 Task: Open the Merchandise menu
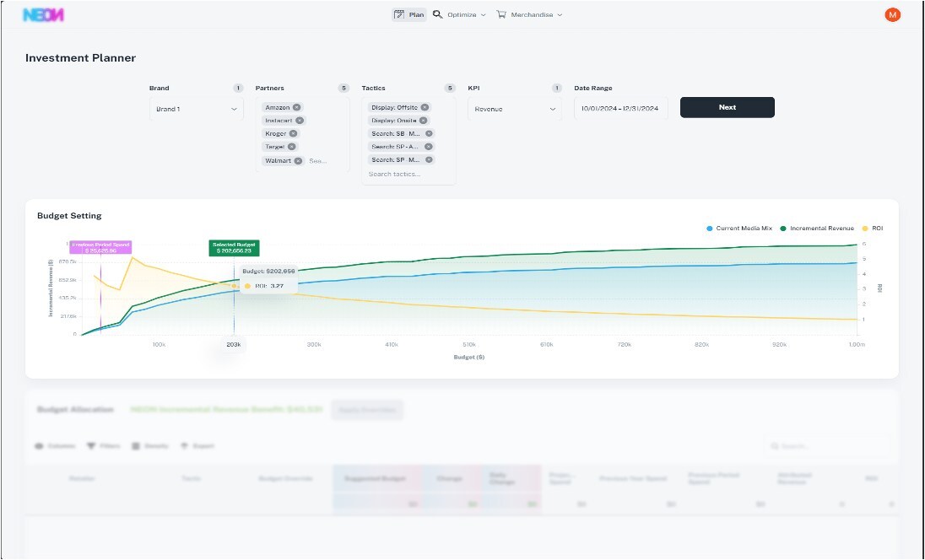click(529, 15)
